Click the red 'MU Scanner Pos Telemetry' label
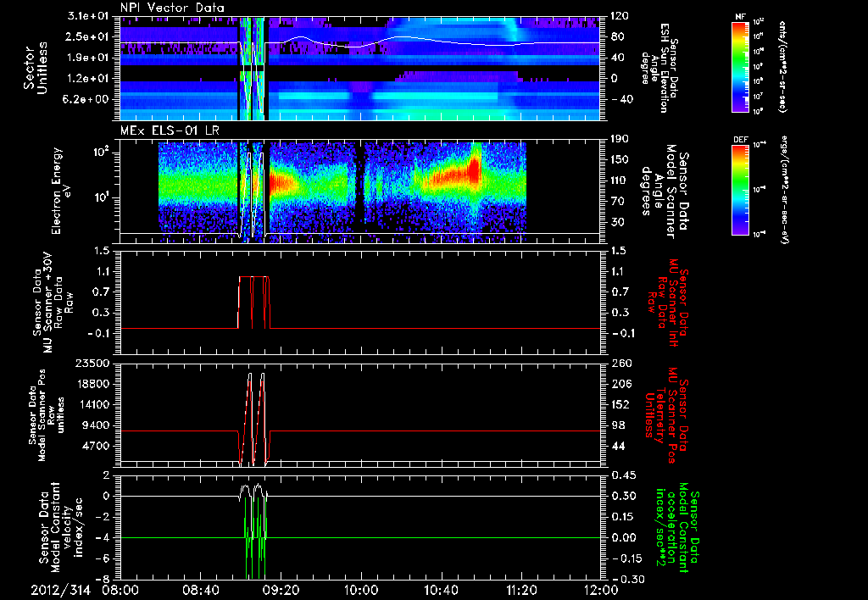The width and height of the screenshot is (868, 600). click(666, 415)
